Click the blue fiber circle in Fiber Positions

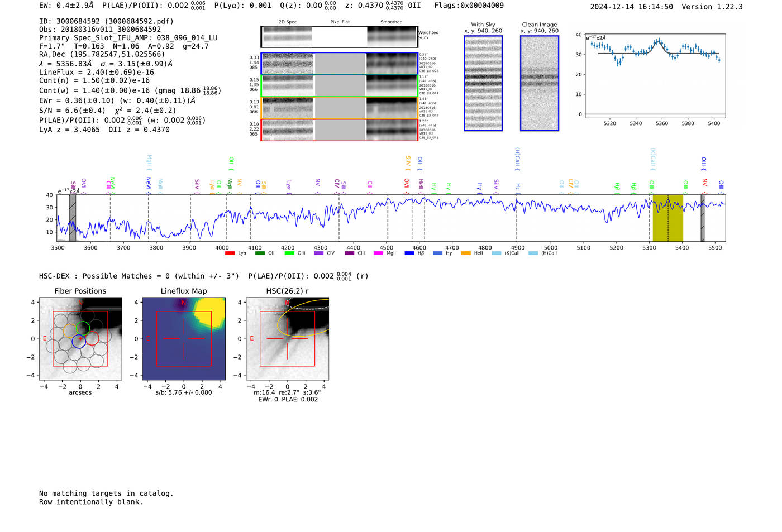[x=79, y=342]
